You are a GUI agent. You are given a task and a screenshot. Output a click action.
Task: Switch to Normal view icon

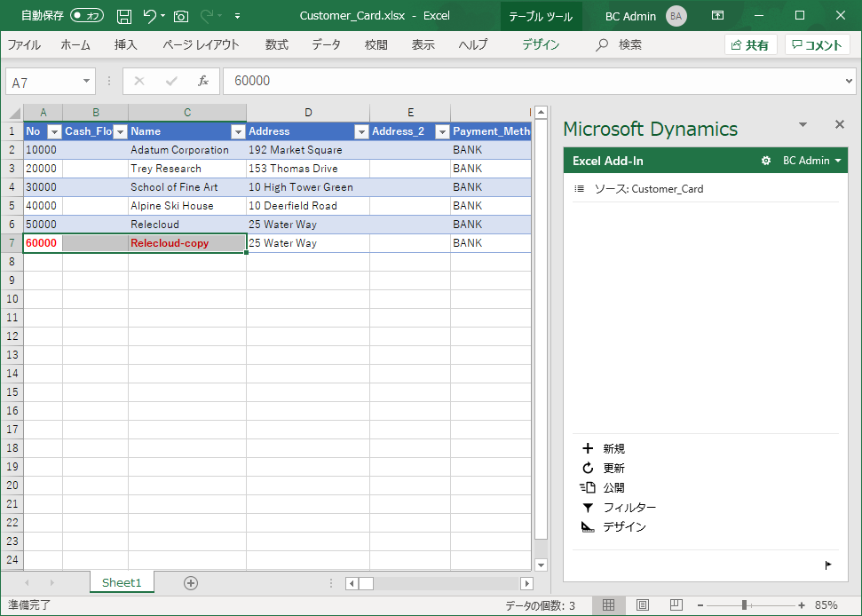609,605
